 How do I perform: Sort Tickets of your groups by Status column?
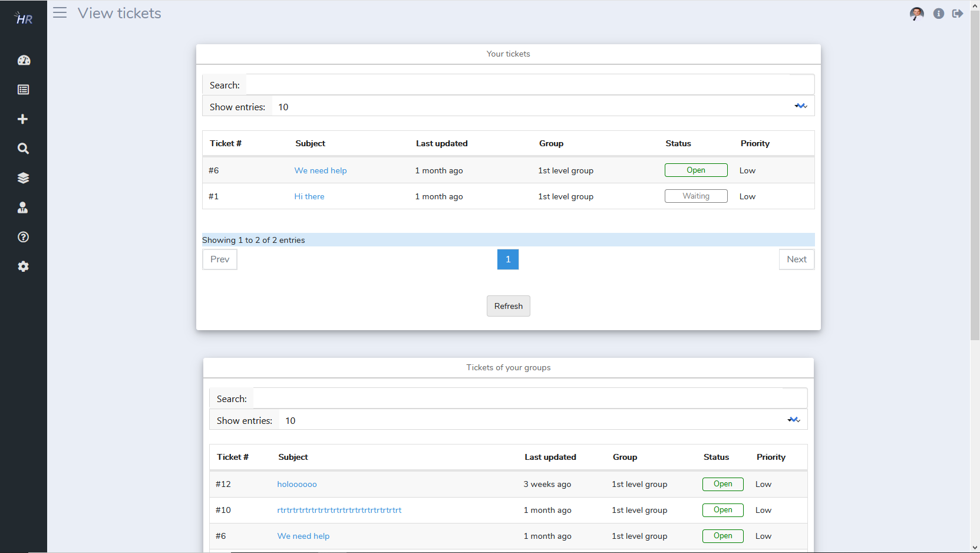pos(716,457)
